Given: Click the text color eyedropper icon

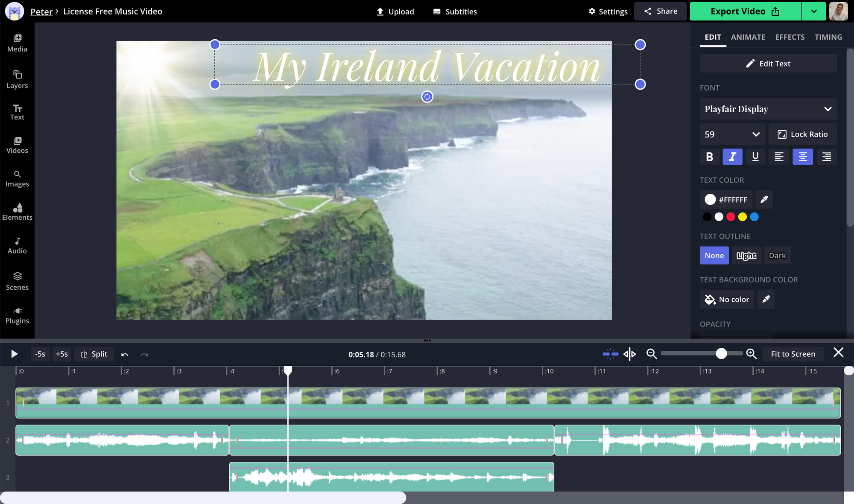Looking at the screenshot, I should tap(764, 199).
